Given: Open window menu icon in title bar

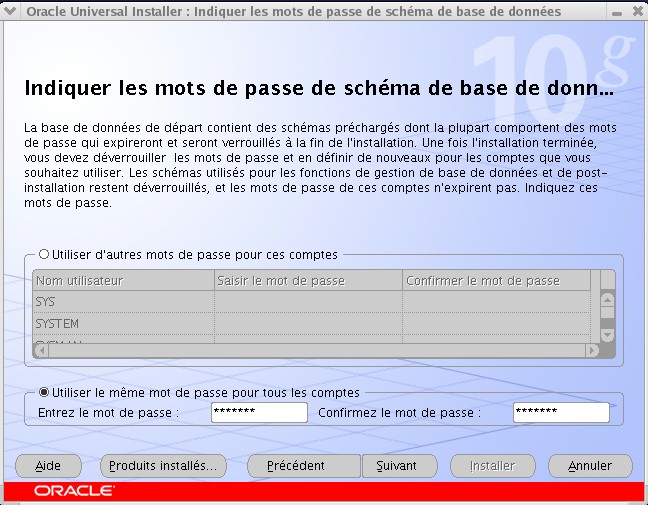Looking at the screenshot, I should (10, 11).
